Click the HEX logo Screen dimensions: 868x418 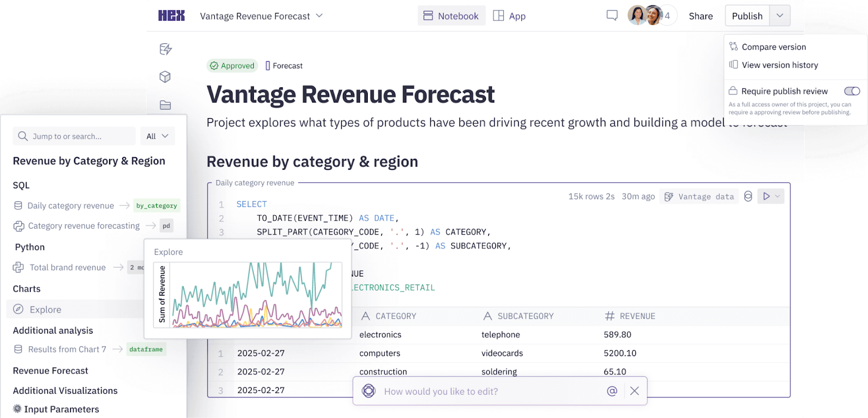pyautogui.click(x=171, y=16)
